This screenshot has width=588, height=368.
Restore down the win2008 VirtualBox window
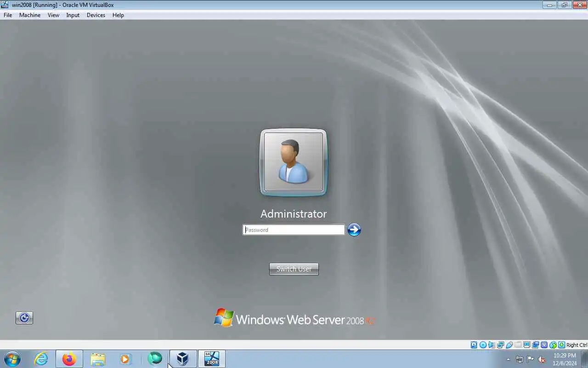tap(564, 5)
